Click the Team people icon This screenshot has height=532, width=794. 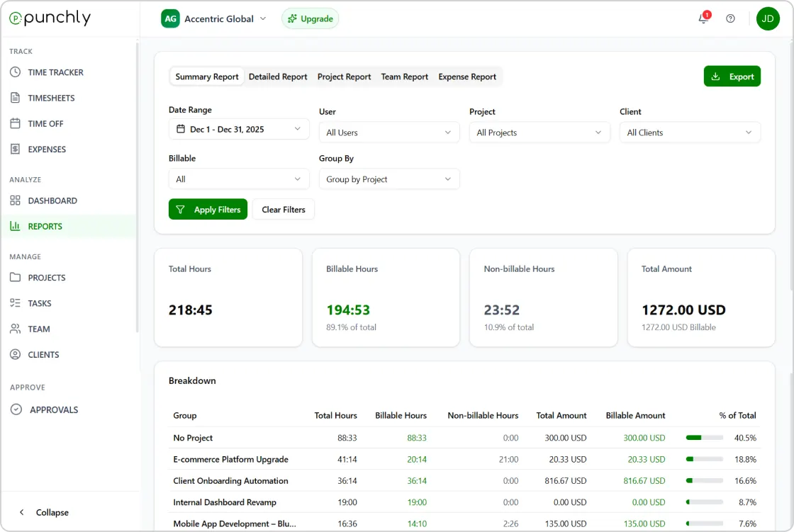click(15, 329)
